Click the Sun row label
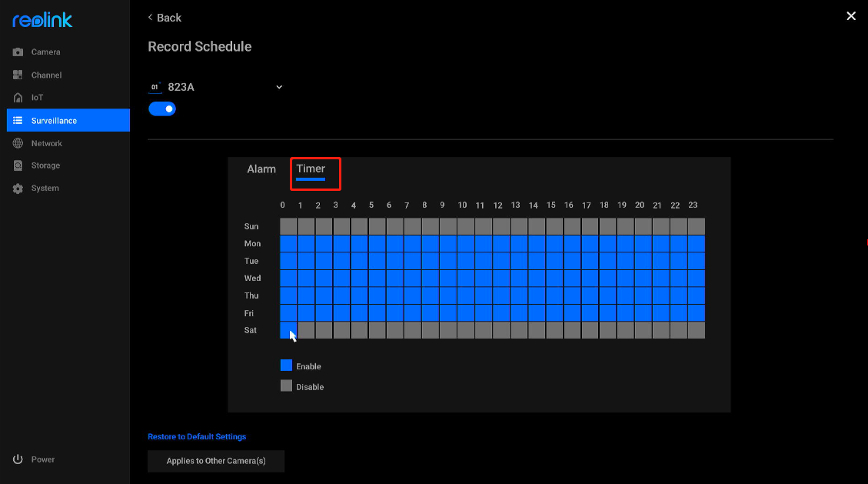This screenshot has width=868, height=484. pos(251,226)
